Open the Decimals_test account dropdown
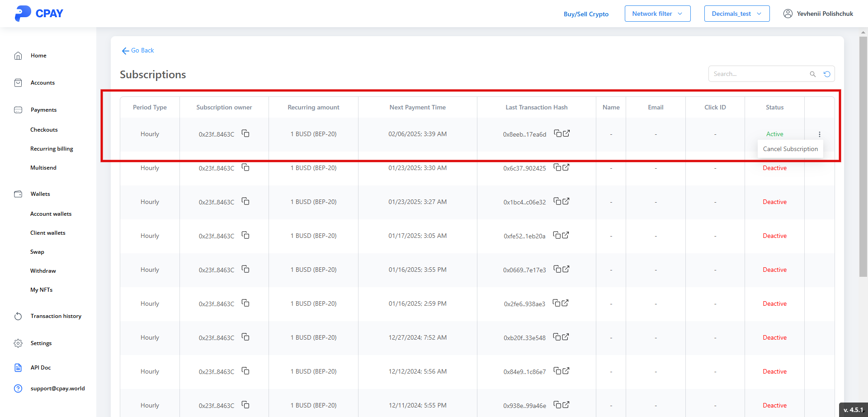This screenshot has height=417, width=868. pyautogui.click(x=736, y=14)
